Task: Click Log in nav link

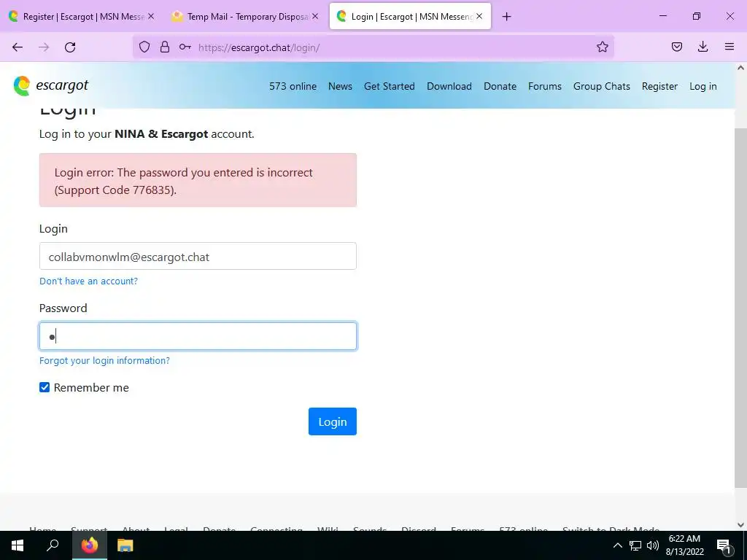Action: click(x=703, y=86)
